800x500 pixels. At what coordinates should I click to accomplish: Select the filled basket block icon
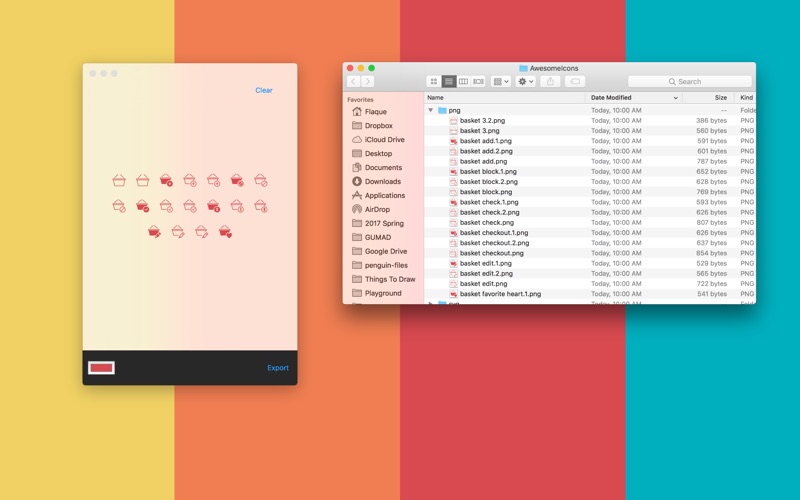(237, 180)
